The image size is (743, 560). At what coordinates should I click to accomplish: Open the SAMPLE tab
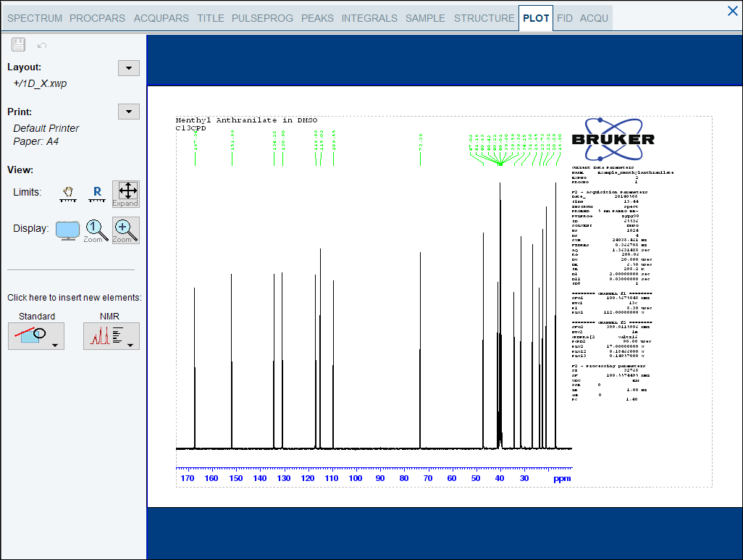tap(425, 19)
